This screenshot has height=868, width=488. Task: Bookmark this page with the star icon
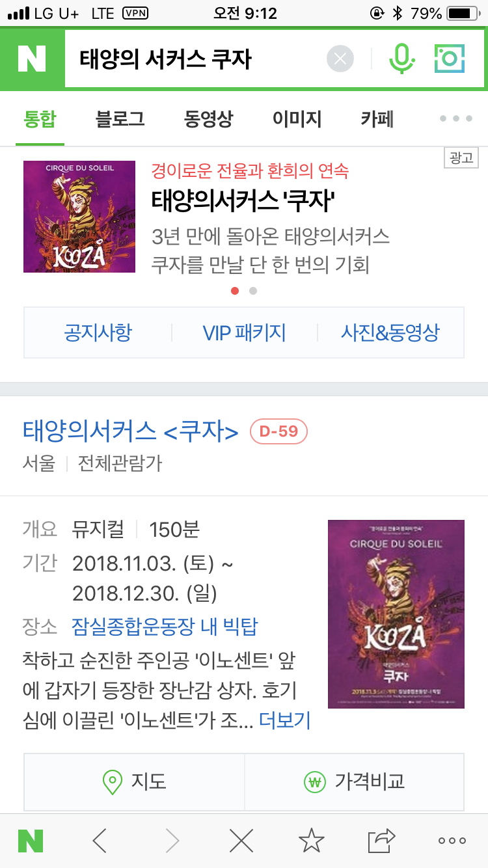pyautogui.click(x=312, y=840)
